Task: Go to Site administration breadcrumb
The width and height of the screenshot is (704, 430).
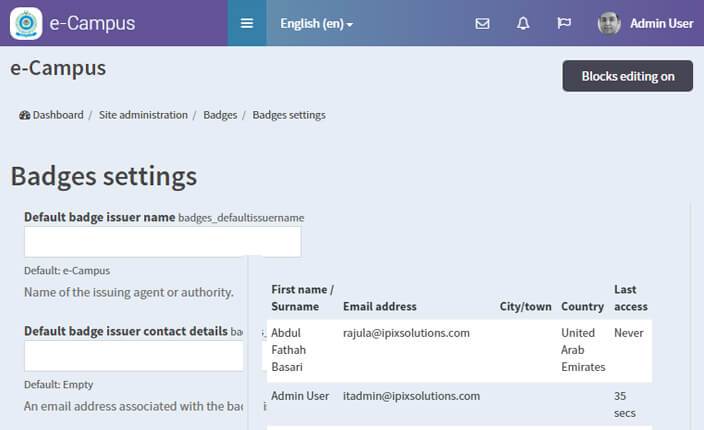Action: point(143,115)
